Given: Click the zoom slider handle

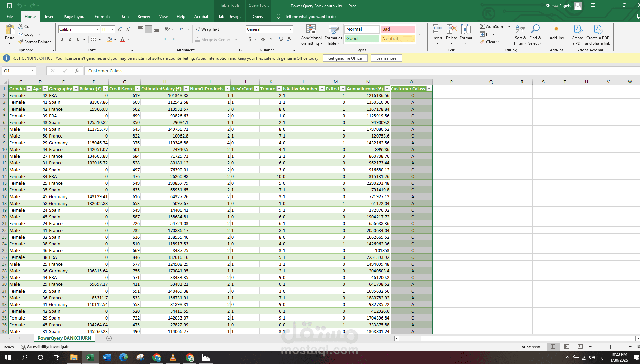Looking at the screenshot, I should pos(610,347).
